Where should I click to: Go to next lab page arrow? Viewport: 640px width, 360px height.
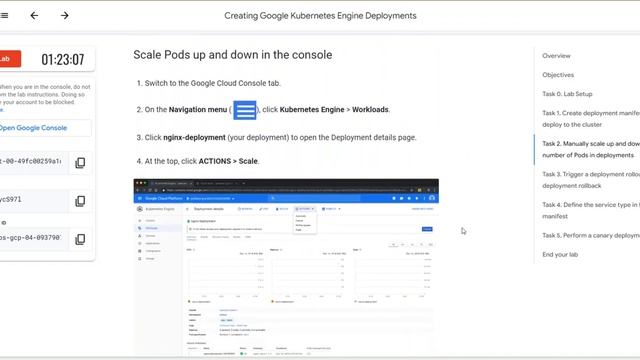pos(64,16)
